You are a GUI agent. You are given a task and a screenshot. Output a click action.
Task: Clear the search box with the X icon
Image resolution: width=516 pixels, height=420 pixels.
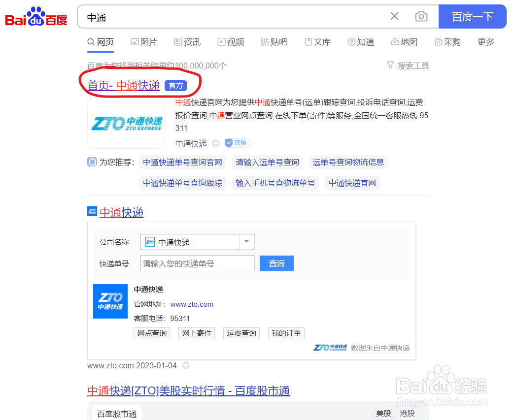click(394, 16)
